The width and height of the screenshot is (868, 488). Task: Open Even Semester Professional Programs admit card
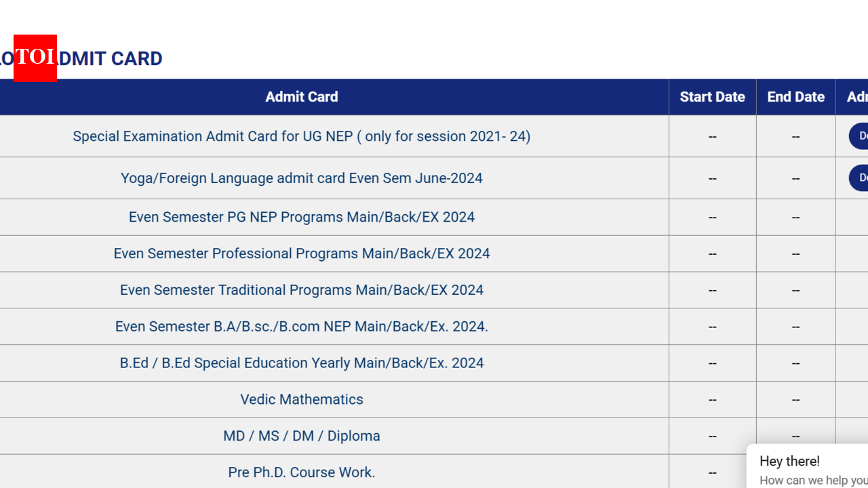[x=301, y=253]
